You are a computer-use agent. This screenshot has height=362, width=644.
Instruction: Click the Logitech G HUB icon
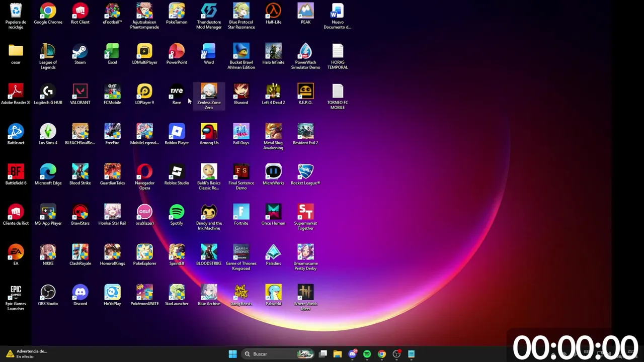[x=48, y=94]
